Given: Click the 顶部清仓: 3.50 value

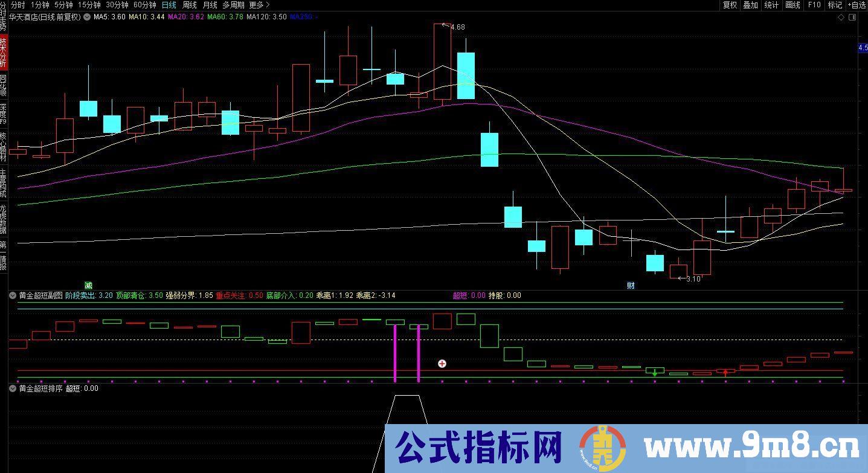Looking at the screenshot, I should point(140,295).
